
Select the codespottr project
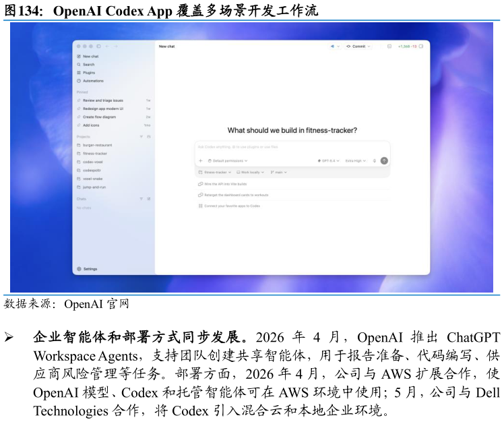pyautogui.click(x=89, y=171)
